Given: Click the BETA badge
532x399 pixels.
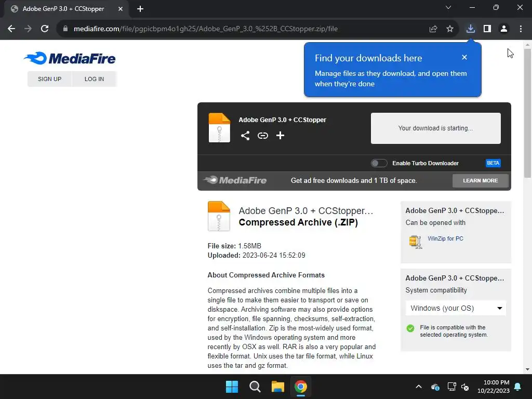Looking at the screenshot, I should point(493,163).
